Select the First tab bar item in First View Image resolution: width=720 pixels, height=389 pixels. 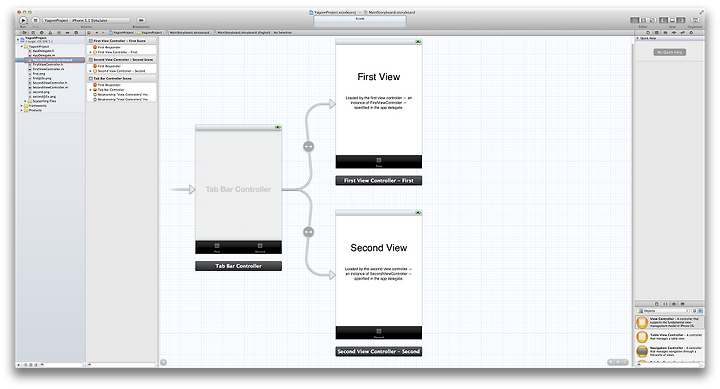point(379,162)
